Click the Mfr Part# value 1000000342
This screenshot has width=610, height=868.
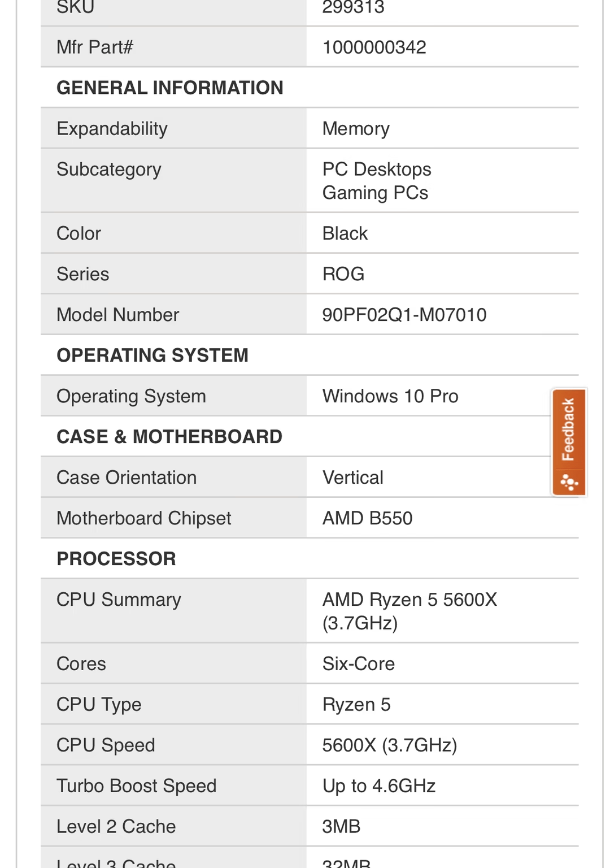tap(374, 47)
